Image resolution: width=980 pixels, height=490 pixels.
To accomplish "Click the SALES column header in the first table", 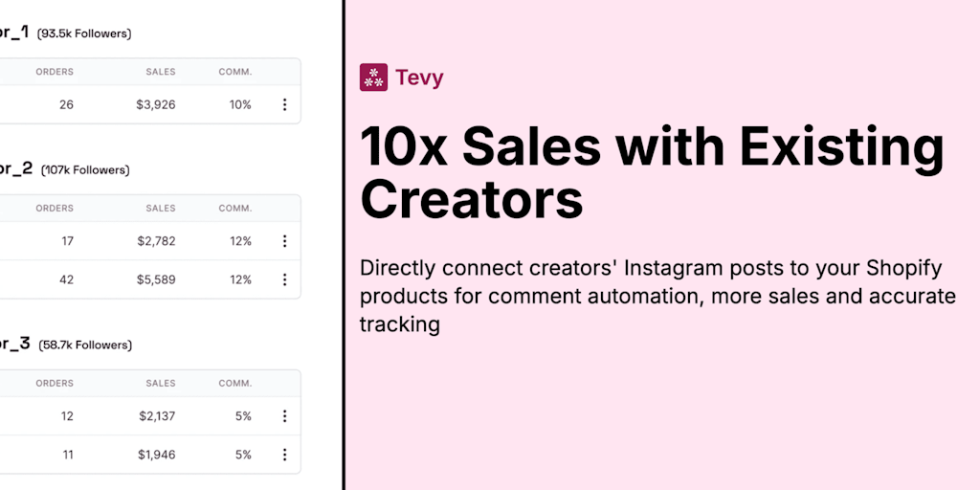I will (x=161, y=72).
